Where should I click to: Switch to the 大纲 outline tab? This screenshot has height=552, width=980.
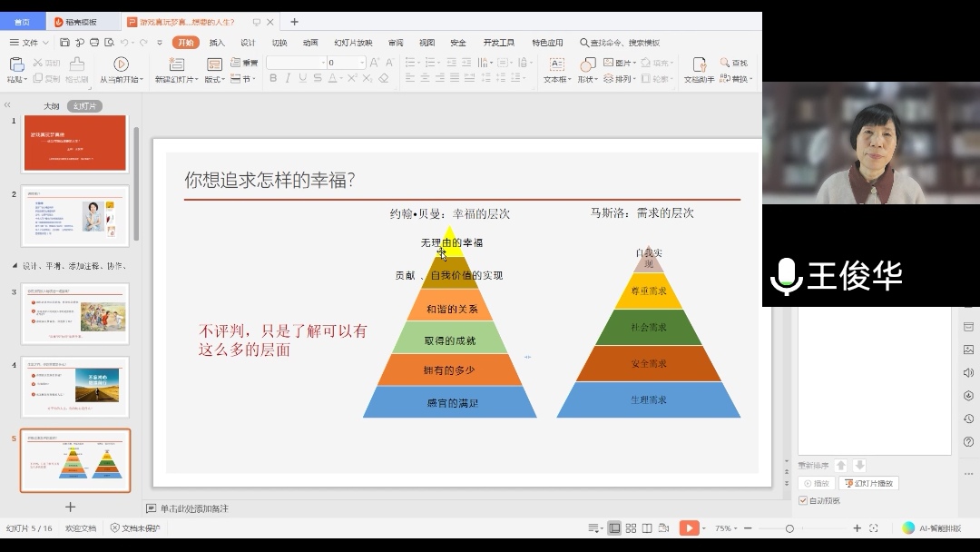click(52, 106)
